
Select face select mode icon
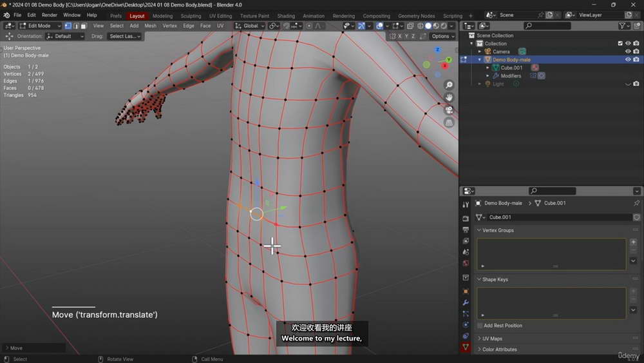click(x=83, y=26)
